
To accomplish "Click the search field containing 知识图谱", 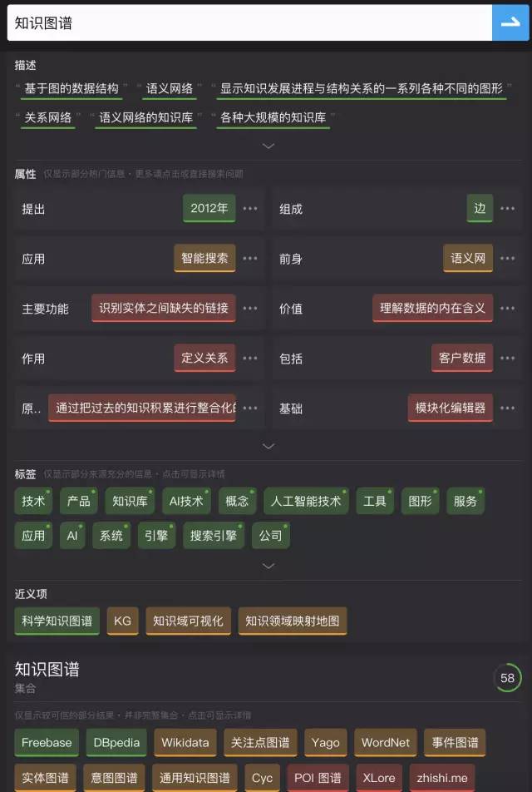I will click(249, 22).
